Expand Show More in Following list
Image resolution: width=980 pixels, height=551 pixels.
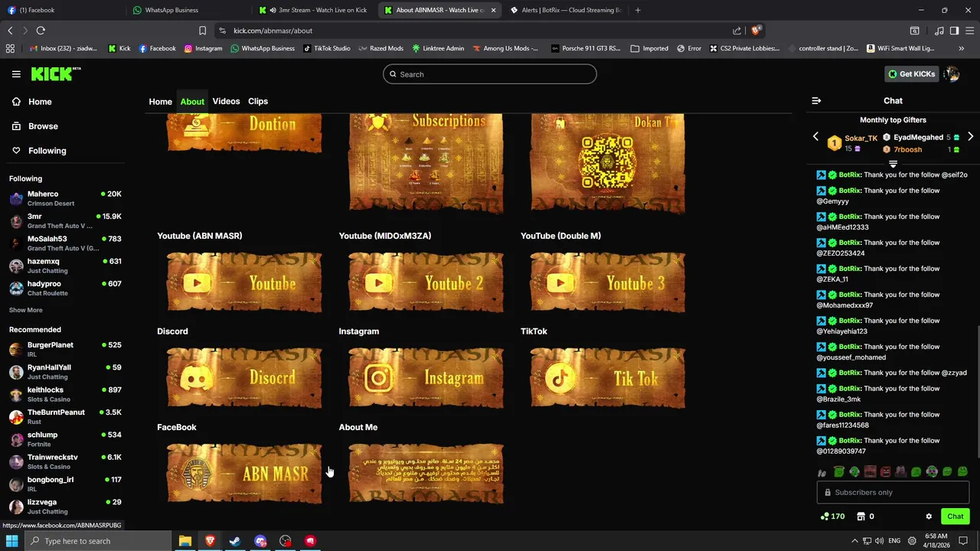coord(26,310)
